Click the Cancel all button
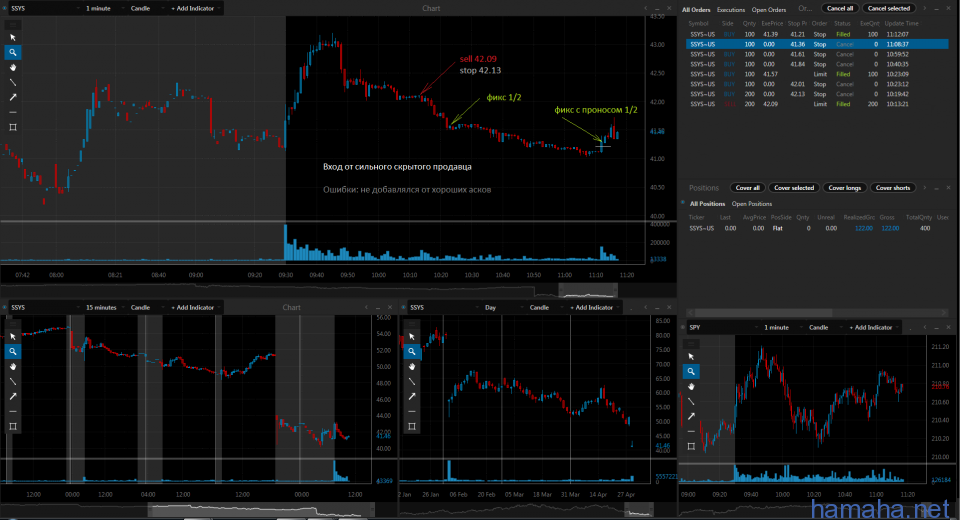This screenshot has width=960, height=520. (x=840, y=9)
